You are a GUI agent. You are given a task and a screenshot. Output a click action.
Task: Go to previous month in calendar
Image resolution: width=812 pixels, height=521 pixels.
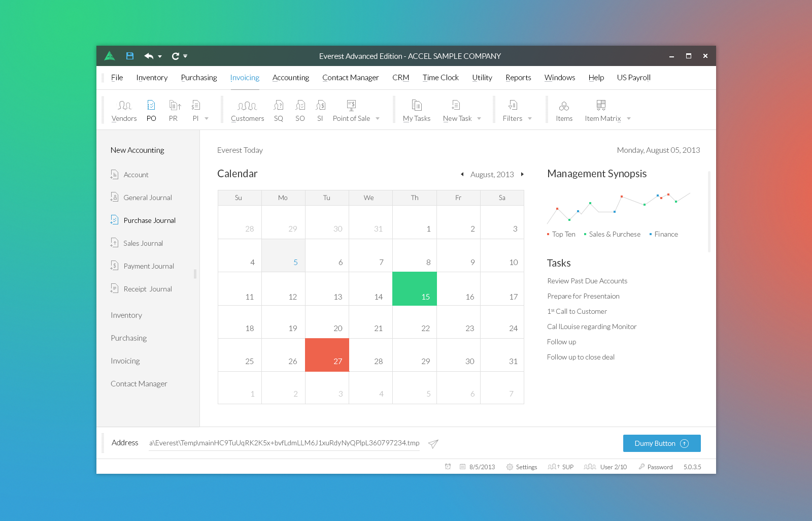tap(462, 174)
